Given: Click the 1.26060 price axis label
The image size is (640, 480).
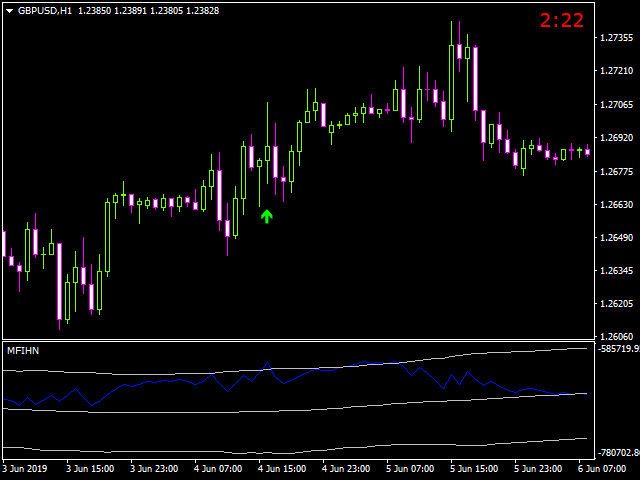Looking at the screenshot, I should pos(617,337).
